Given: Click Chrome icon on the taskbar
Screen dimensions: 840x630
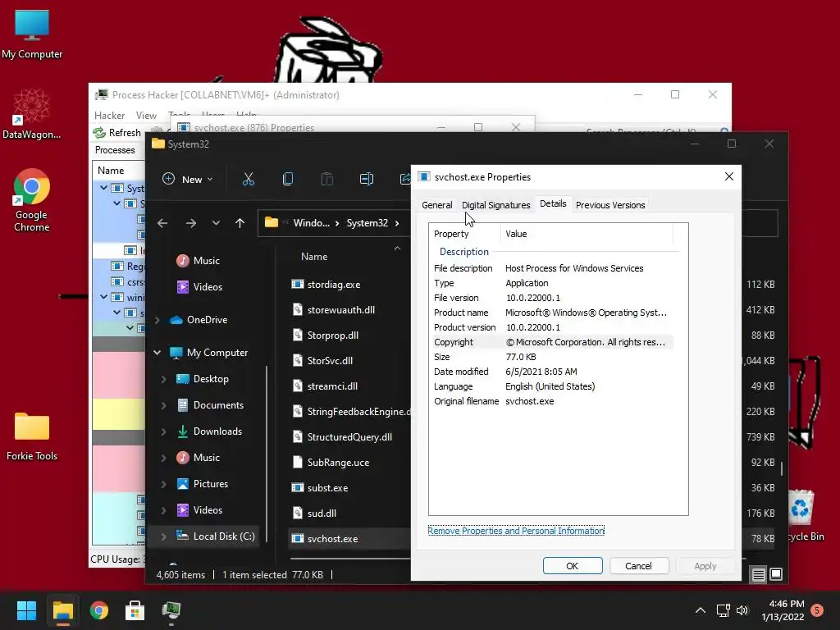Looking at the screenshot, I should (99, 610).
